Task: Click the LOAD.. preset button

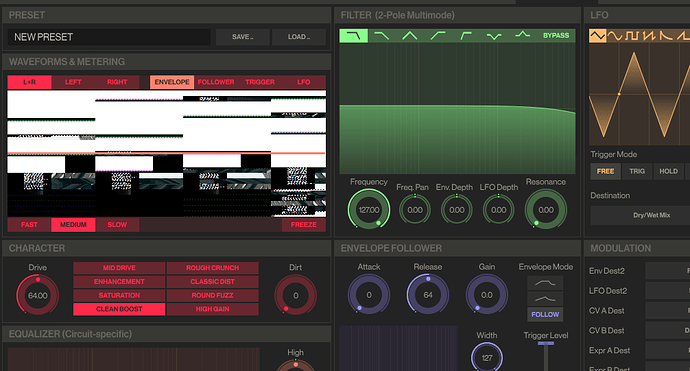Action: click(299, 37)
